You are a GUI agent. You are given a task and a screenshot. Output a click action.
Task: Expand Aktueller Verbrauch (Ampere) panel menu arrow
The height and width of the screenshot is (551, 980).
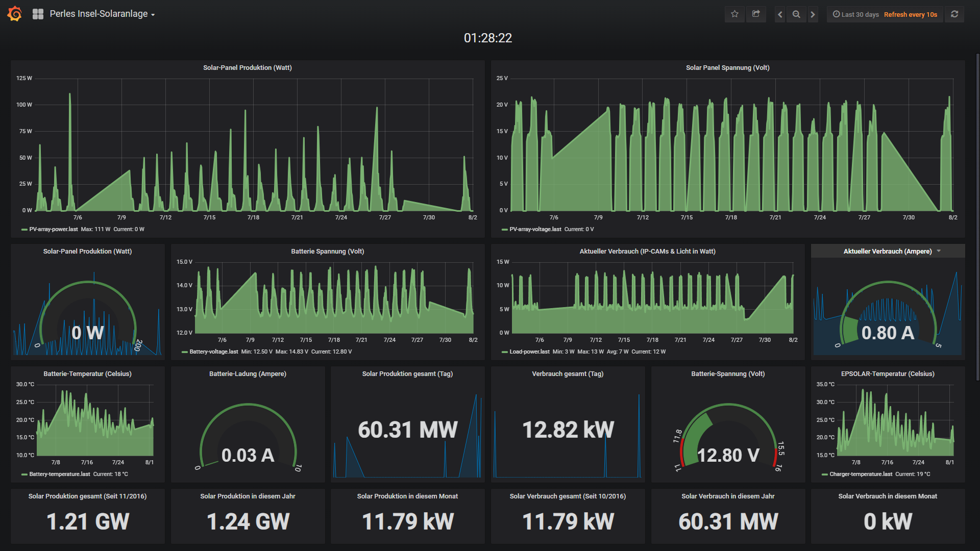coord(939,251)
